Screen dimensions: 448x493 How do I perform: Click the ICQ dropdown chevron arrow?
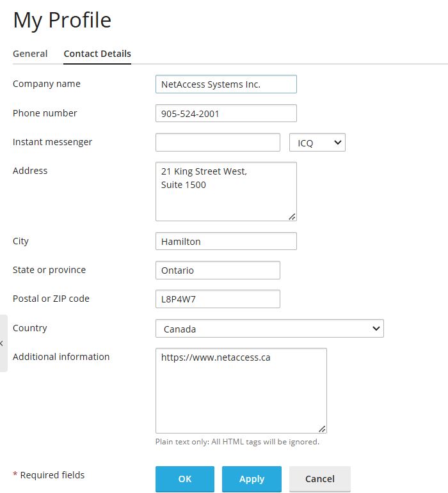pos(337,143)
